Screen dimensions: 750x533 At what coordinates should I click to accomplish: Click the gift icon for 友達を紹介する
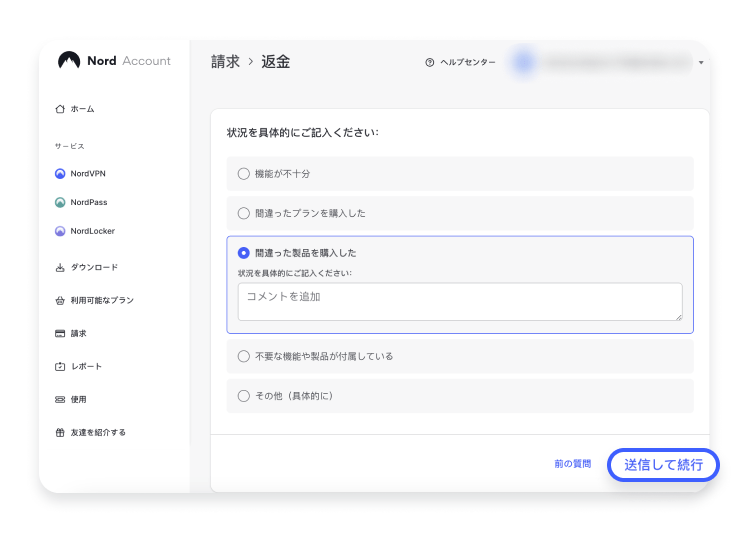[x=60, y=433]
